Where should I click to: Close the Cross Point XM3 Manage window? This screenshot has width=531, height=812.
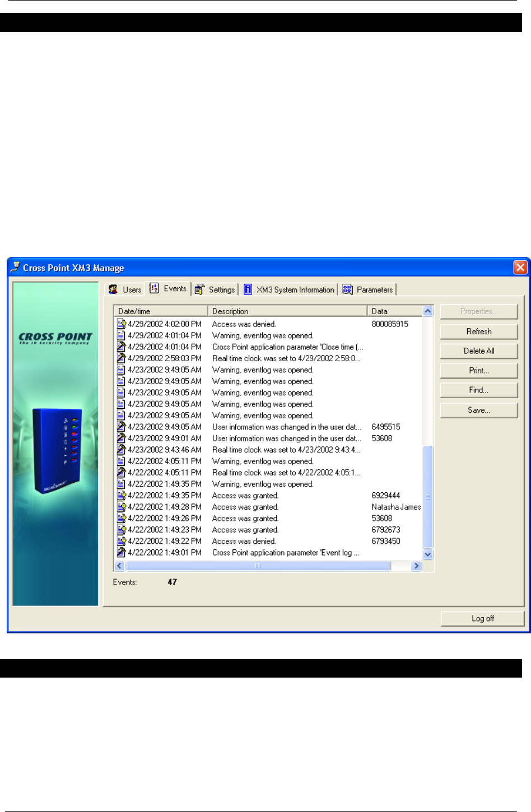(520, 268)
